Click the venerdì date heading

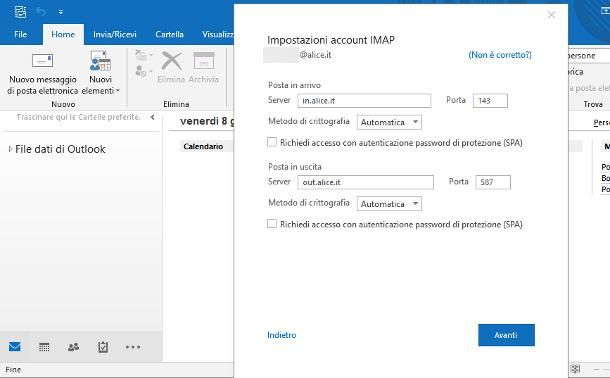pos(207,121)
